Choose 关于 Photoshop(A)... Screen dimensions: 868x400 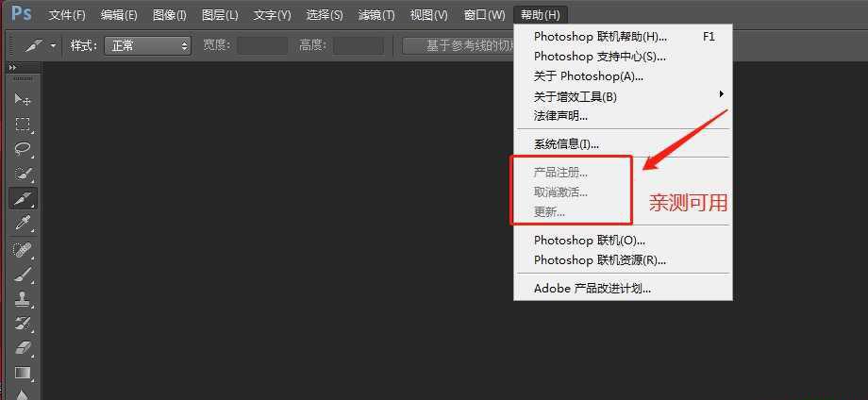point(624,76)
